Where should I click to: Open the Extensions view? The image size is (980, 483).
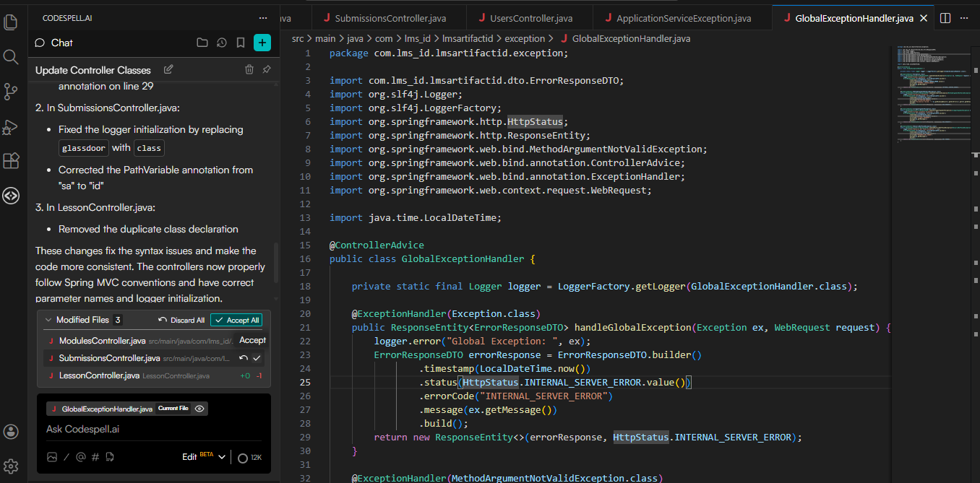tap(11, 161)
